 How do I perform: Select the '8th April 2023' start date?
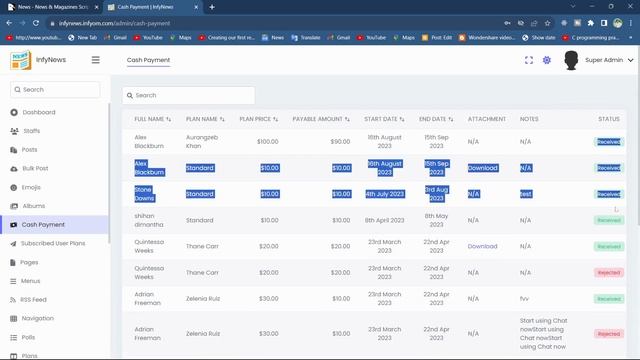tap(384, 220)
